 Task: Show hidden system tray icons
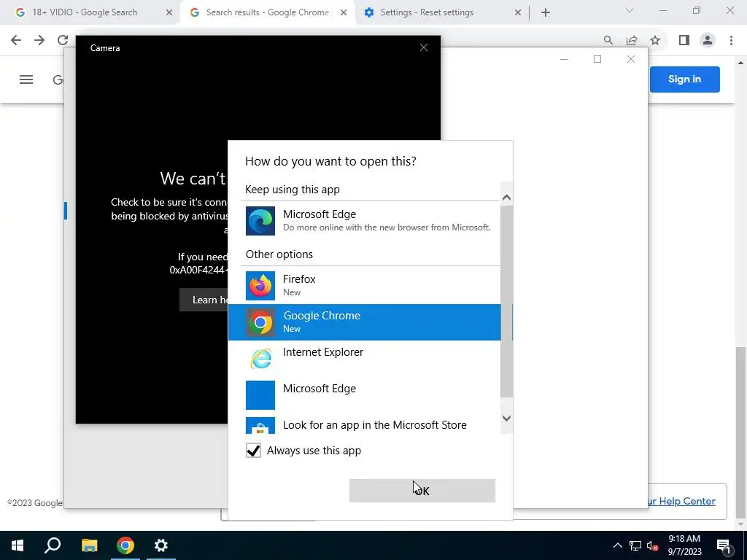coord(617,545)
